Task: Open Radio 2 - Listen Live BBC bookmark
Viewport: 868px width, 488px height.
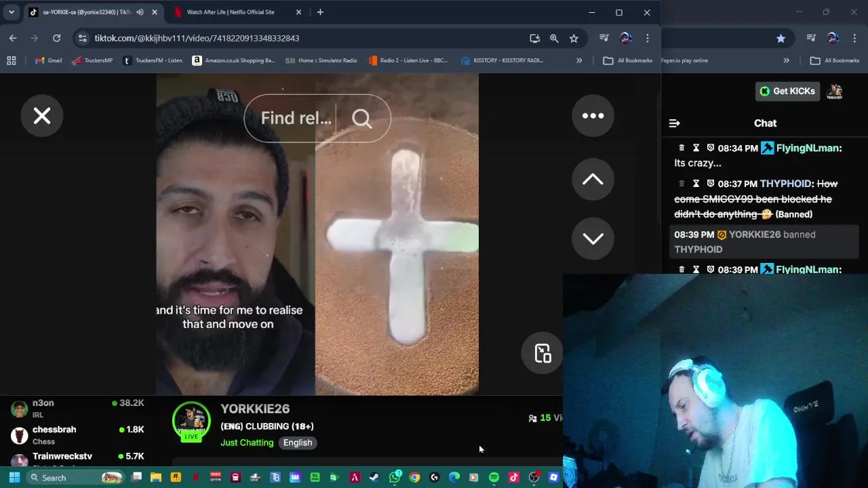Action: point(408,60)
